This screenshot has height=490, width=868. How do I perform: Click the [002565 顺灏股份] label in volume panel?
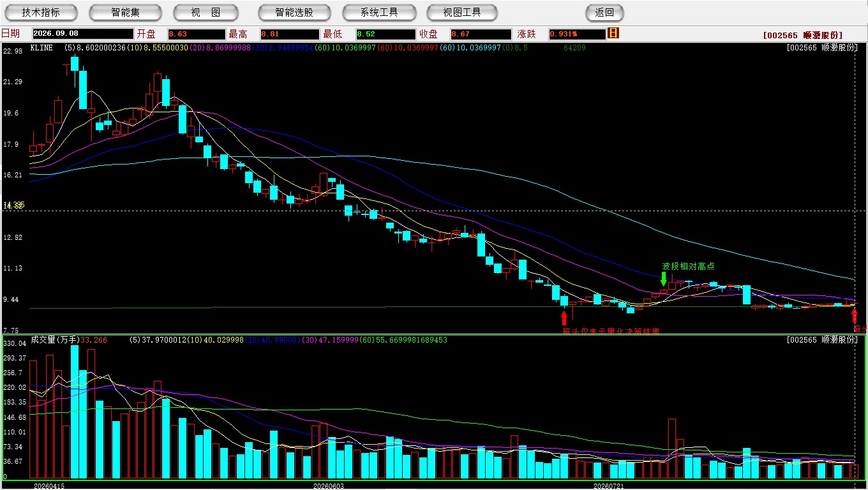822,340
